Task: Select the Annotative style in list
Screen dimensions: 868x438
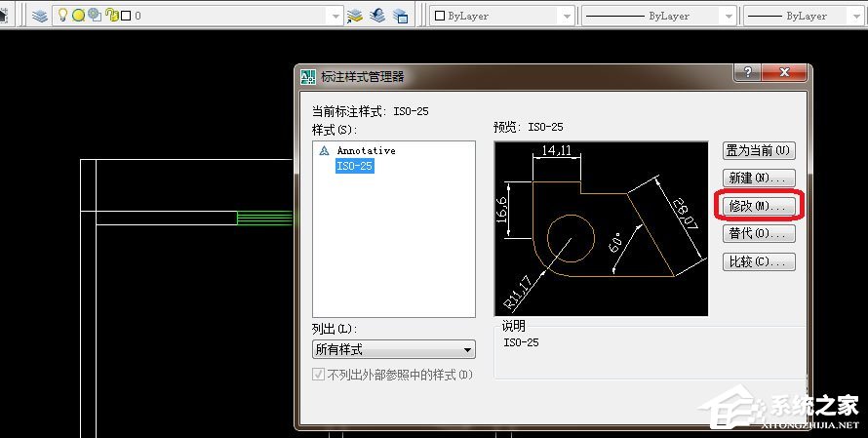Action: (x=366, y=151)
